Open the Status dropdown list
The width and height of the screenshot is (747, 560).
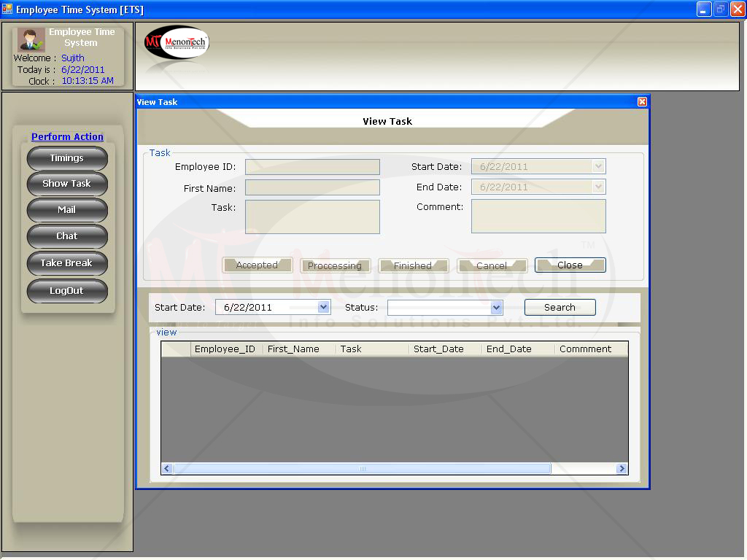click(497, 308)
